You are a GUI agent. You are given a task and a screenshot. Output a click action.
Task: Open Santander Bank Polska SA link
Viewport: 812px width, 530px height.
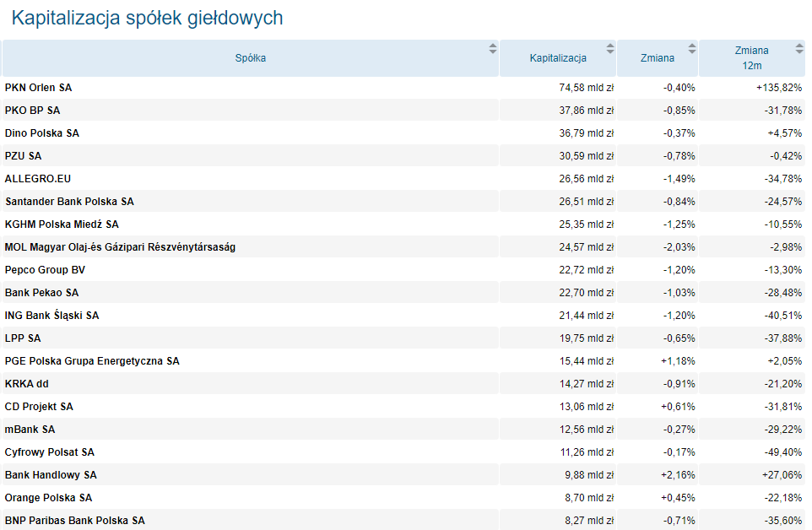pyautogui.click(x=69, y=202)
